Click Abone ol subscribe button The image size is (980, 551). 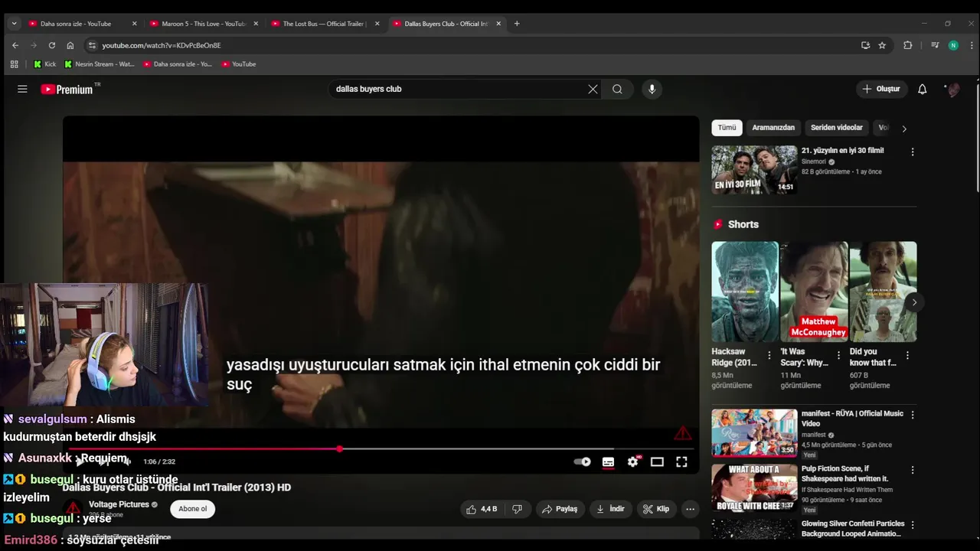point(192,509)
